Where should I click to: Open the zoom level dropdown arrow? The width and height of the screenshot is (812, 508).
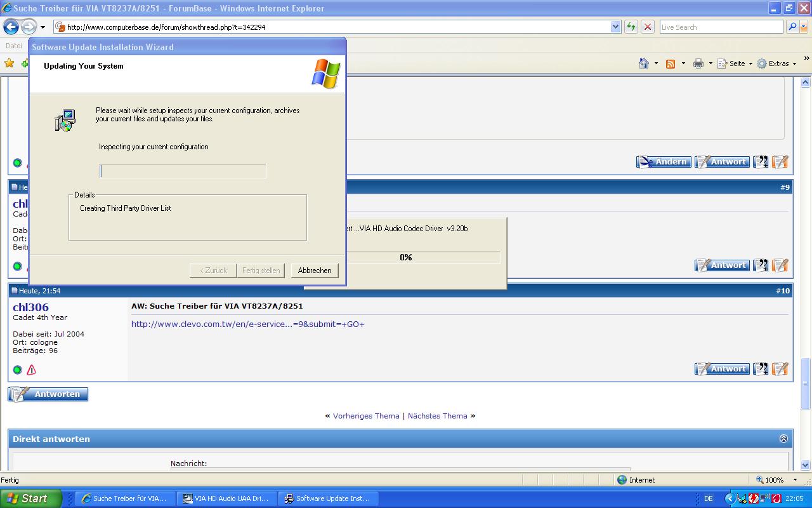coord(794,480)
